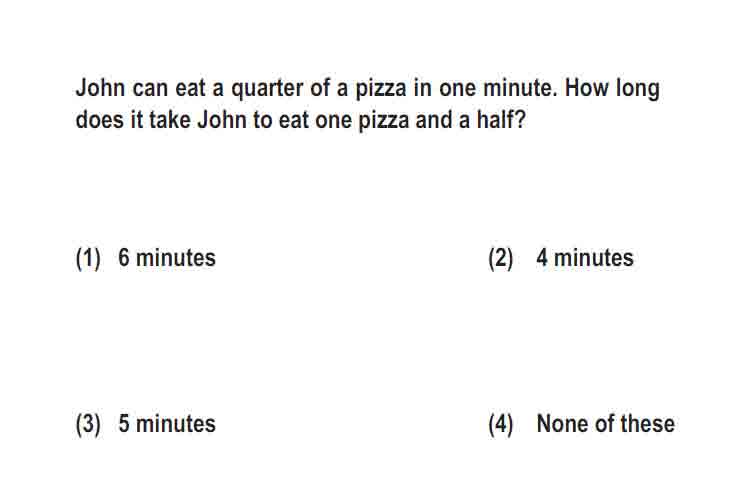Click the word "John" starting the question
The image size is (750, 500).
[x=100, y=88]
